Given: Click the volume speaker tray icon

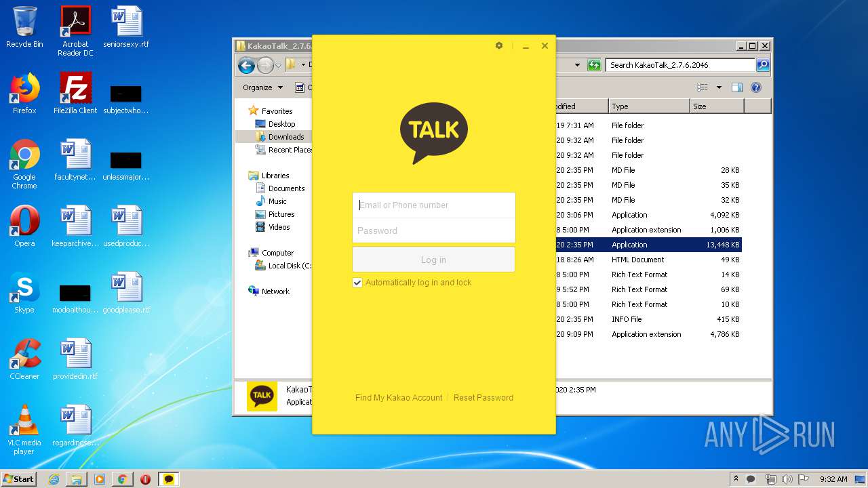Looking at the screenshot, I should click(787, 479).
